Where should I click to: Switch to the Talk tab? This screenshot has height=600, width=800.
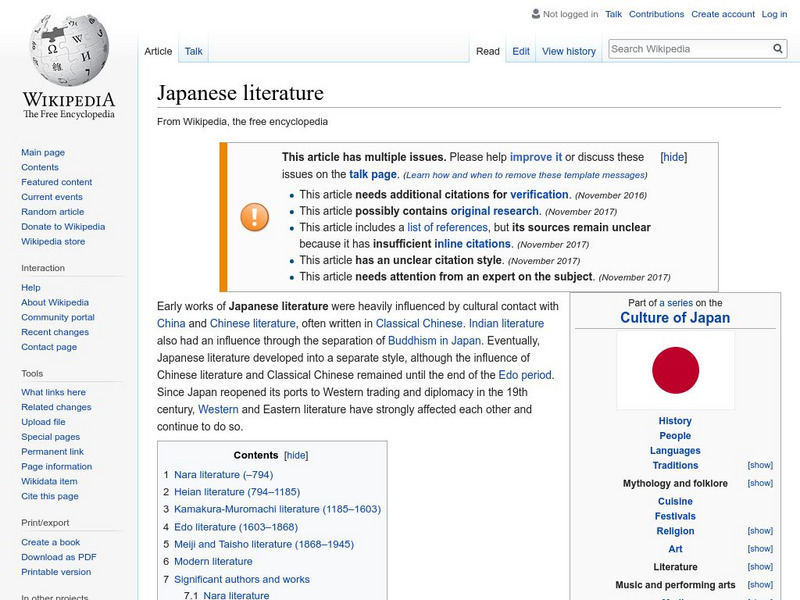[x=192, y=50]
